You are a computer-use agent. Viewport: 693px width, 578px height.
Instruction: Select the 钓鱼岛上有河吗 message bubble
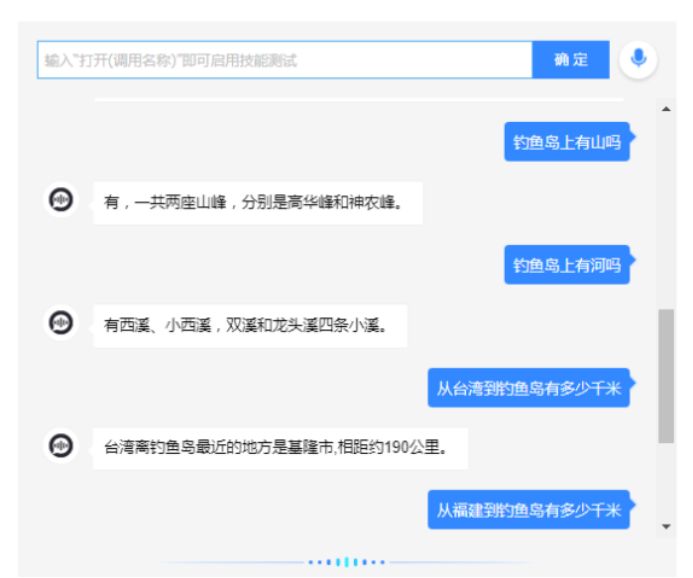click(567, 265)
